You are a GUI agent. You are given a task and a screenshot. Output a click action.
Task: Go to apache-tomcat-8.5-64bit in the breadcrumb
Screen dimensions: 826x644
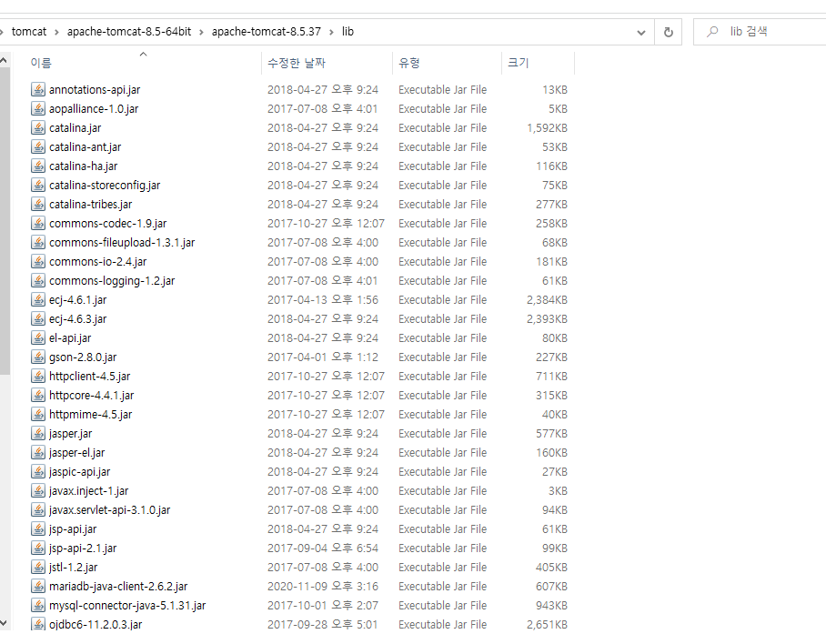coord(129,32)
